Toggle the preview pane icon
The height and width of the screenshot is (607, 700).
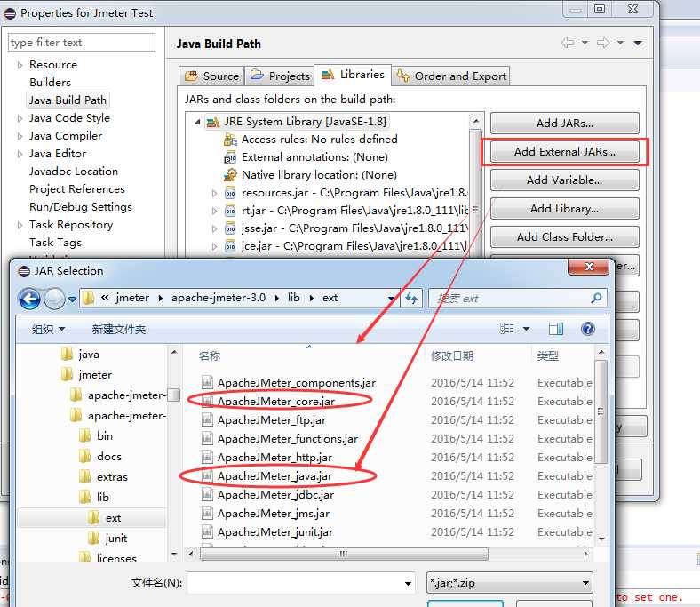coord(555,329)
